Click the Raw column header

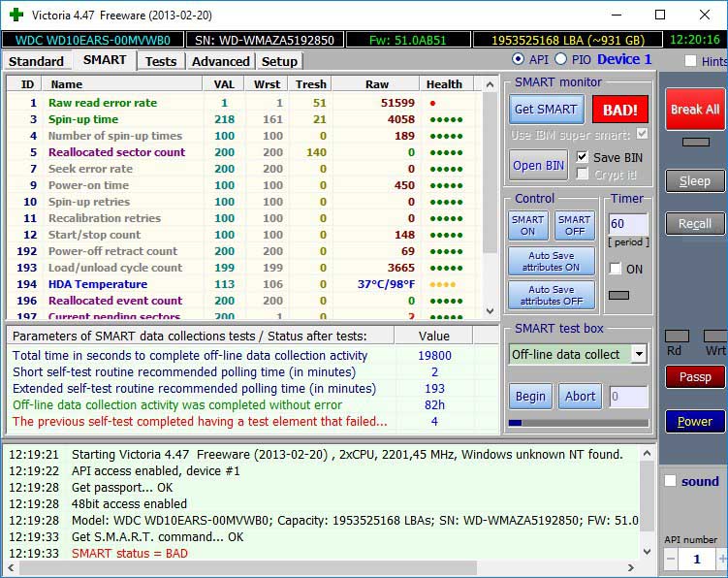376,84
